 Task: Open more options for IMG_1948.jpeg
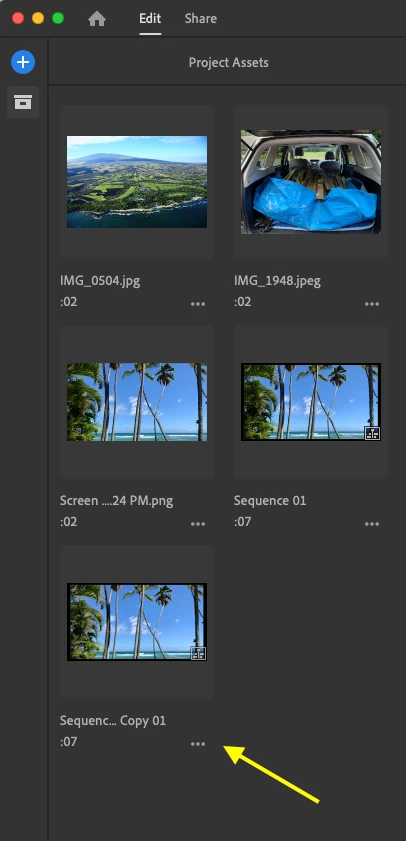[x=372, y=304]
